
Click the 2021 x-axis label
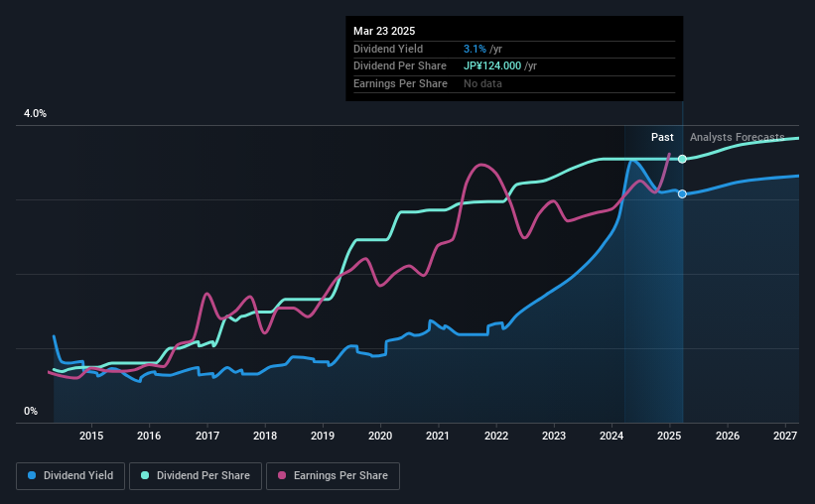coord(438,436)
